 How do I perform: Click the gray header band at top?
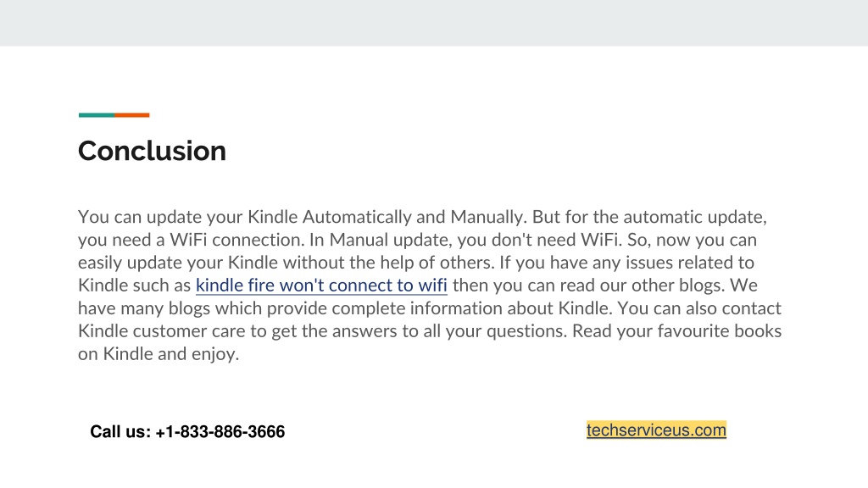point(434,23)
